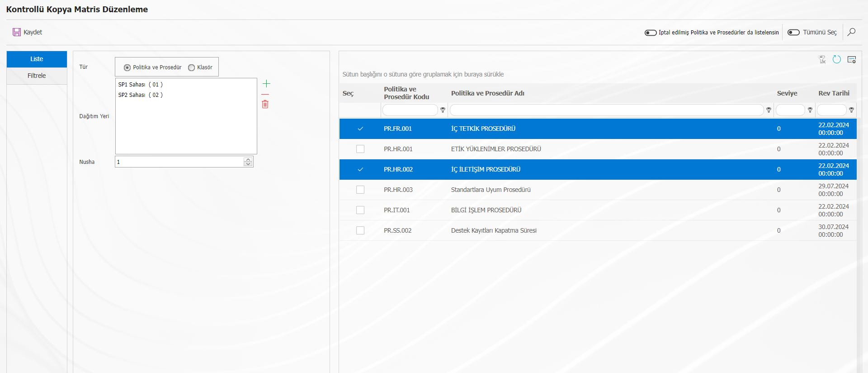The width and height of the screenshot is (868, 373).
Task: Decrease Nusha value with down arrow
Action: coord(248,164)
